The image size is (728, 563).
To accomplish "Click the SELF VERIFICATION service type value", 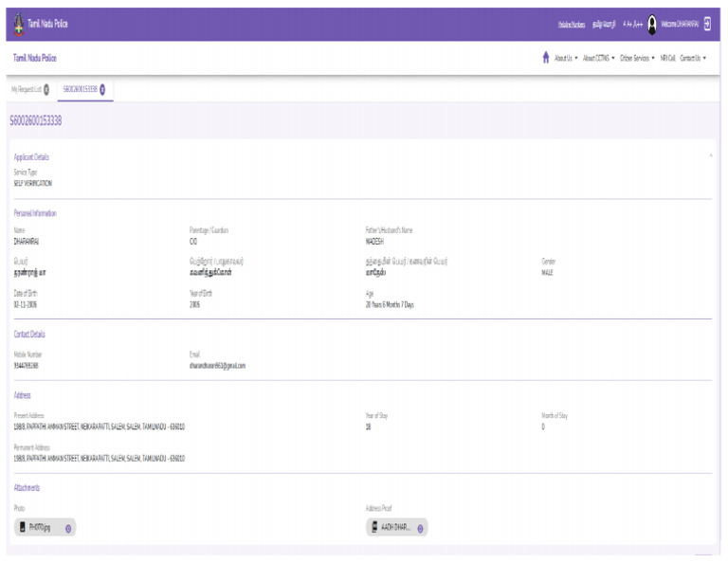I will 32,183.
